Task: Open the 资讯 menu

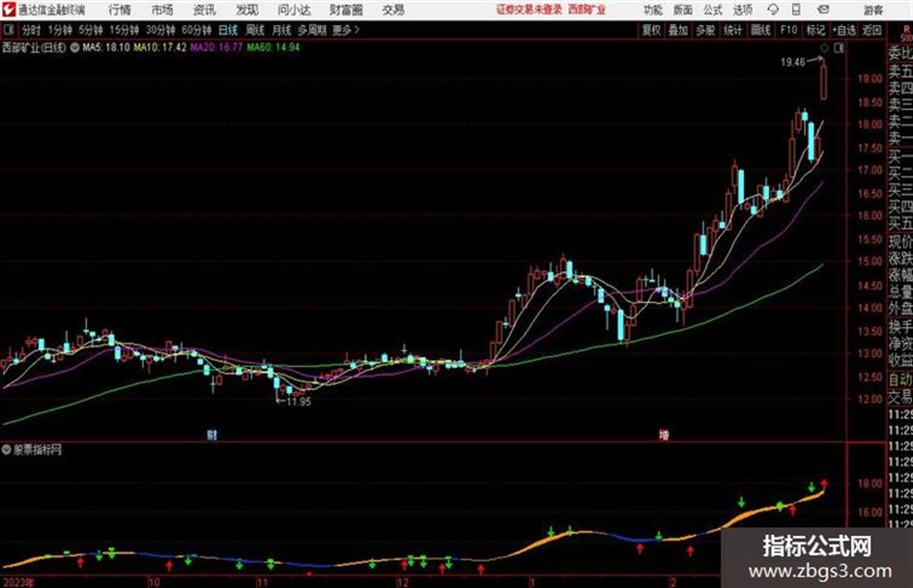Action: click(x=205, y=10)
